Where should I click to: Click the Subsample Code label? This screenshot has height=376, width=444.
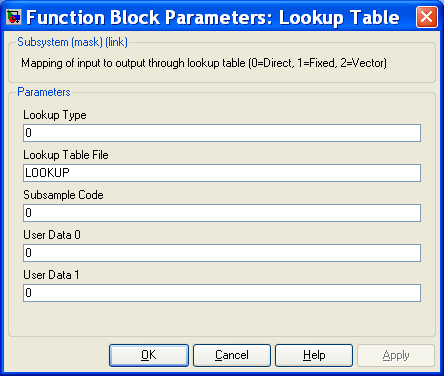click(x=63, y=195)
